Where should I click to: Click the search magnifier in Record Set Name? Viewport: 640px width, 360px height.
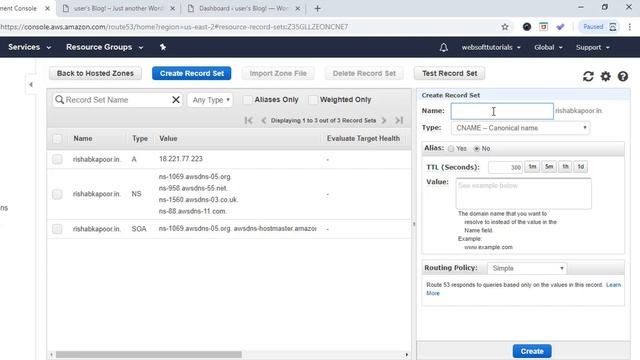tap(60, 100)
